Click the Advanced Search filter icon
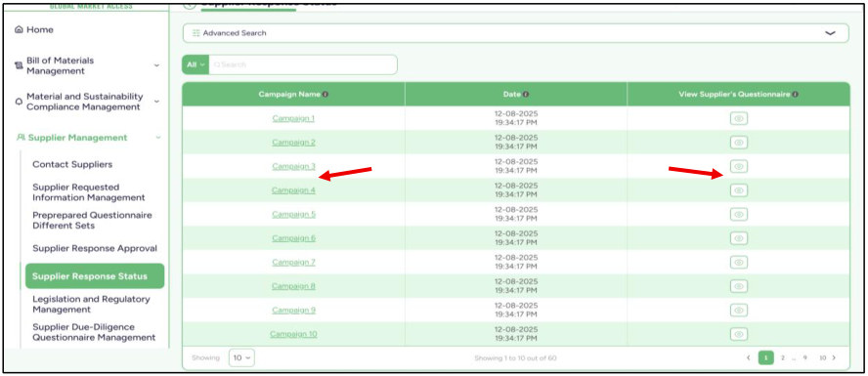Screen dimensions: 868x376 pos(195,33)
